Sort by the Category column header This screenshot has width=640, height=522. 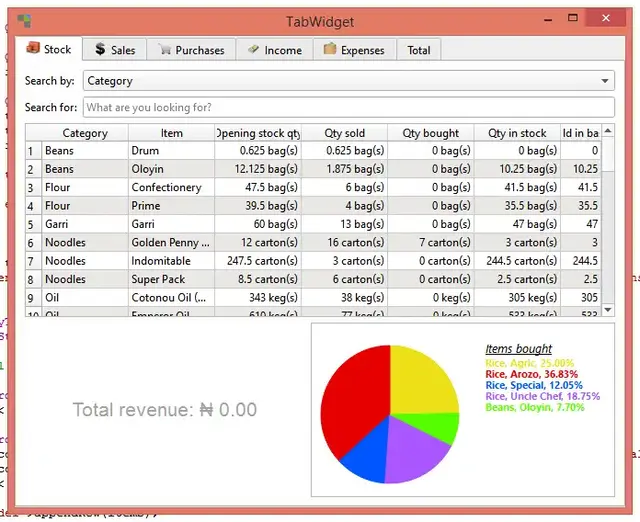coord(85,133)
